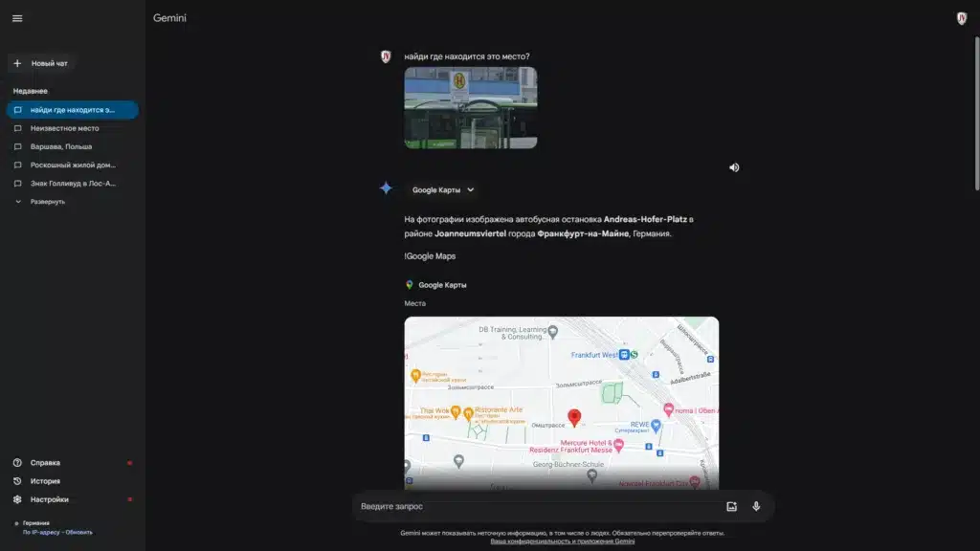Screen dimensions: 980x551
Task: Click the Google Карты pin logo icon
Action: pos(410,285)
